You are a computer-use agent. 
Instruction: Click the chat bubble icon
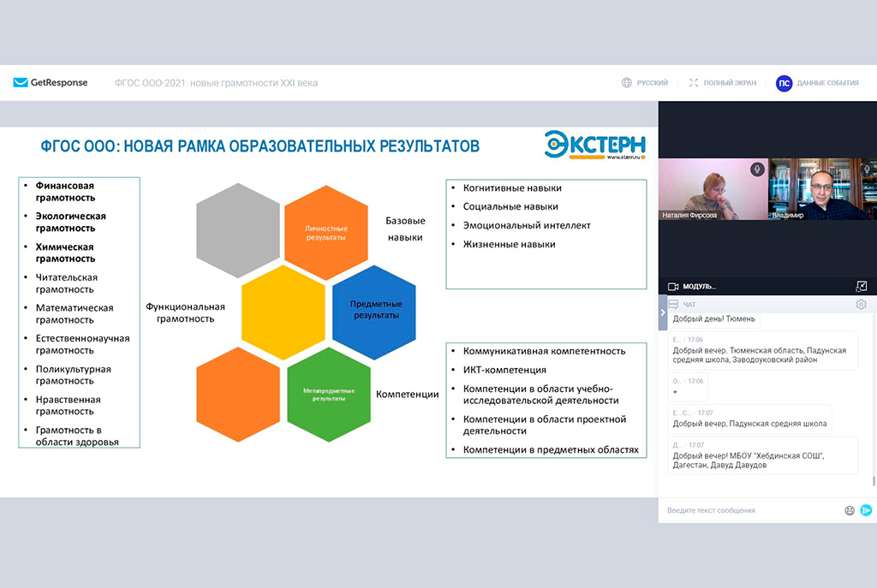(673, 304)
